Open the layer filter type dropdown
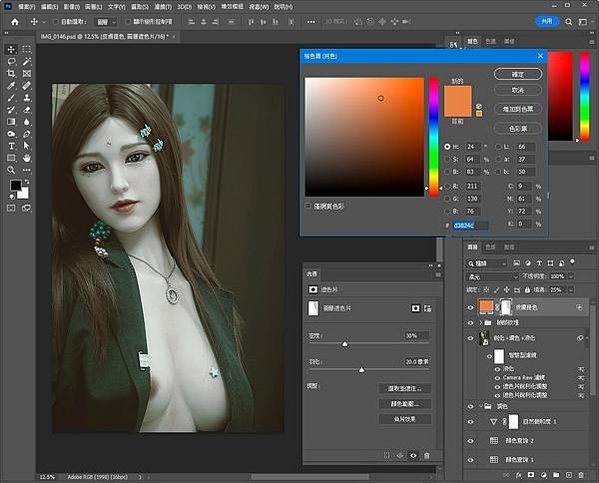The image size is (599, 483). coord(486,263)
